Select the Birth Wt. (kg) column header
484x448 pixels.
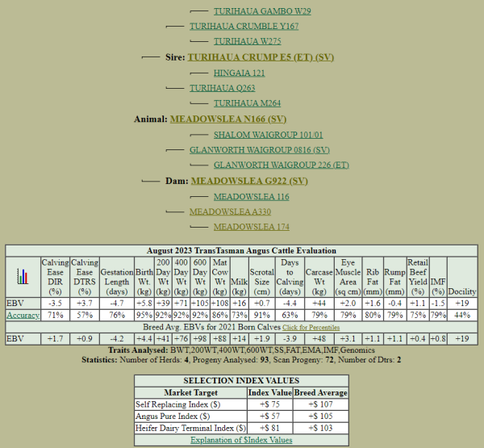(x=144, y=277)
